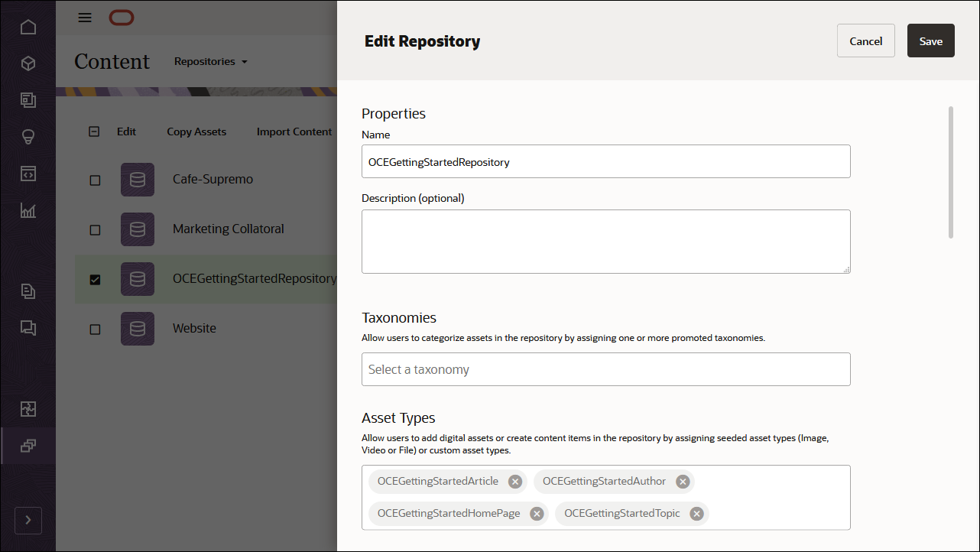Remove the OCEGettingStartedHomePage asset type tag

tap(537, 513)
